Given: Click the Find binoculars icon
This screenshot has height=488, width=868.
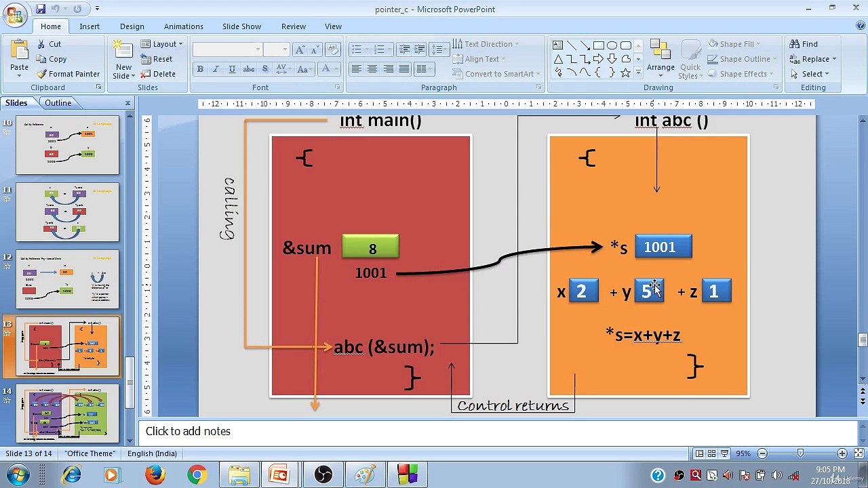Looking at the screenshot, I should (795, 44).
